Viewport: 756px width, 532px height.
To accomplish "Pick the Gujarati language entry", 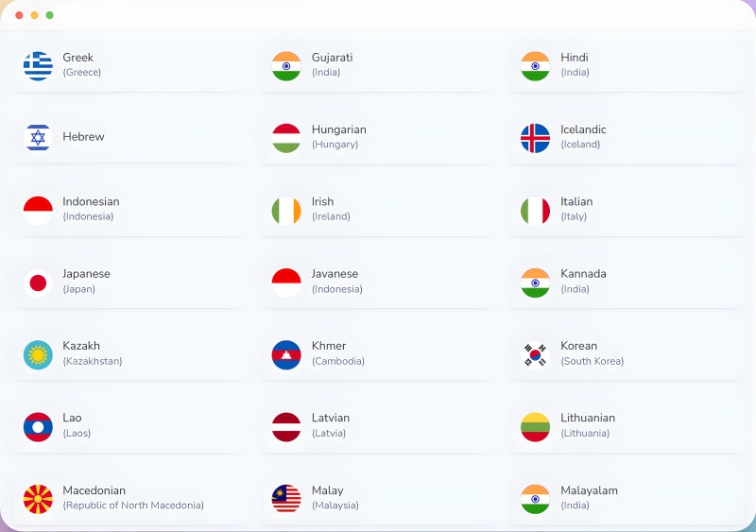I will tap(379, 66).
